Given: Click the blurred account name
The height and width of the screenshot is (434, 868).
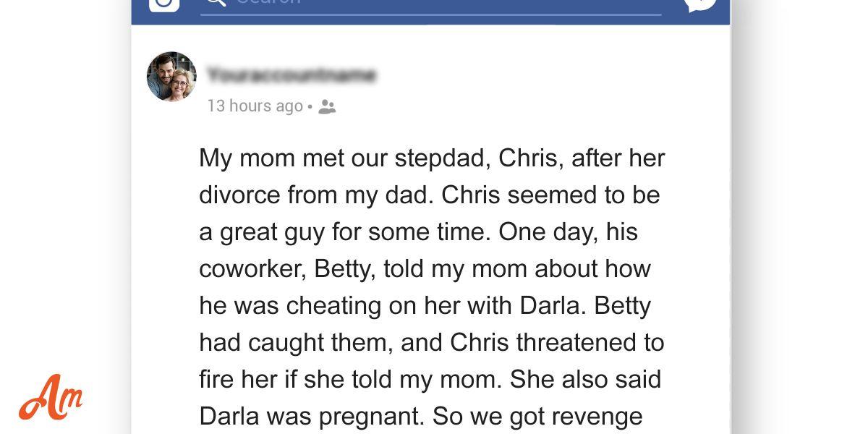Looking at the screenshot, I should [x=291, y=75].
